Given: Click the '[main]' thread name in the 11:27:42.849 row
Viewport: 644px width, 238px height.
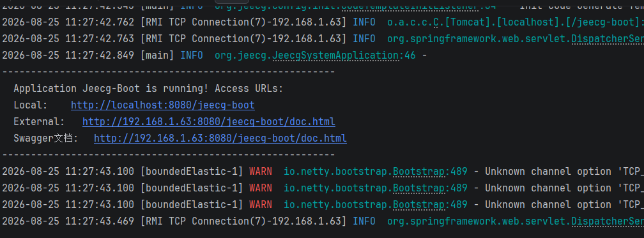Looking at the screenshot, I should tap(157, 56).
